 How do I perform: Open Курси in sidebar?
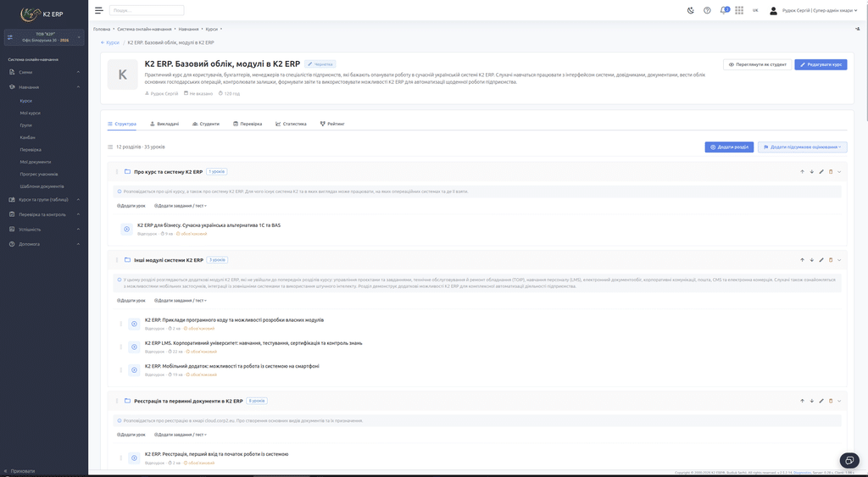click(26, 101)
